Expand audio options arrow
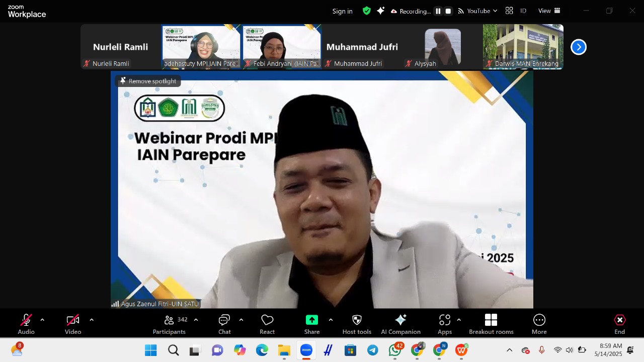This screenshot has height=362, width=644. coord(42,320)
